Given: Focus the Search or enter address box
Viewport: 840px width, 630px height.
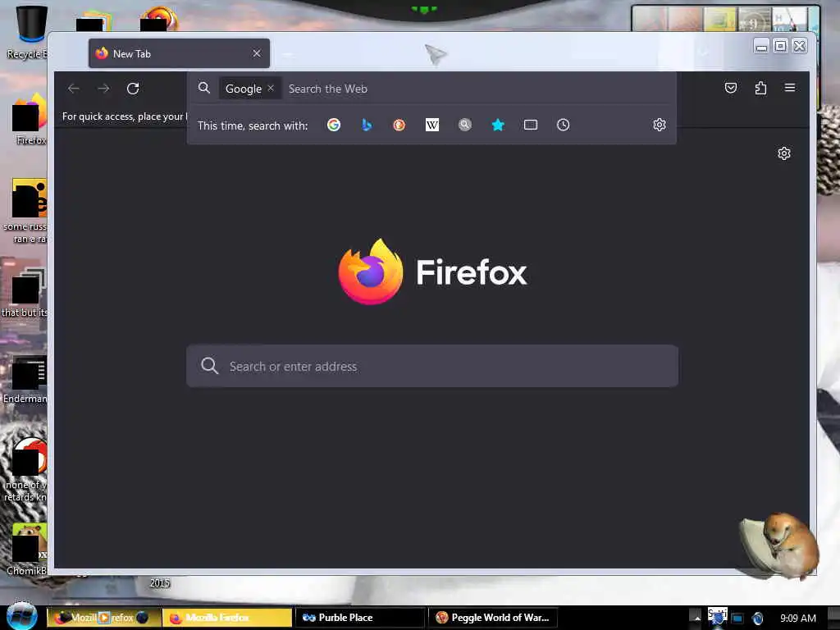Looking at the screenshot, I should pos(432,367).
